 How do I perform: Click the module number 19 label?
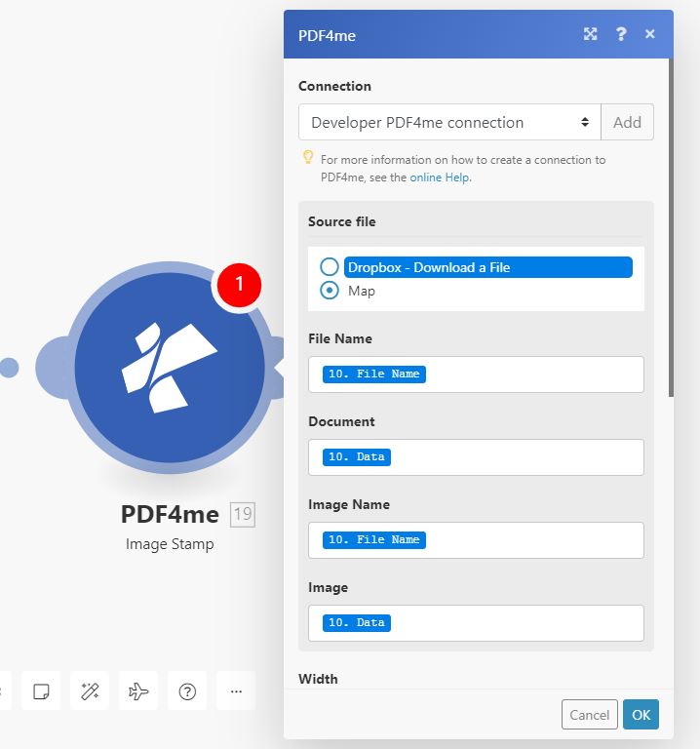243,515
